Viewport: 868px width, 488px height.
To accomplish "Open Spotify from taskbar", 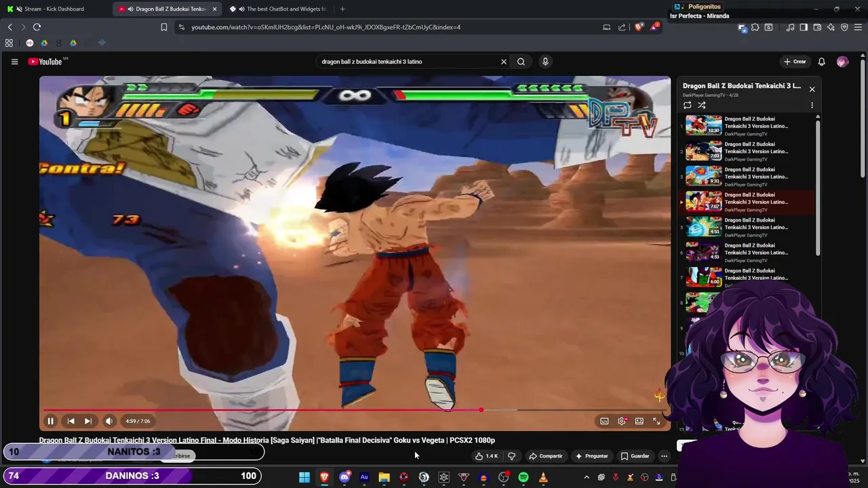I will pos(524,477).
